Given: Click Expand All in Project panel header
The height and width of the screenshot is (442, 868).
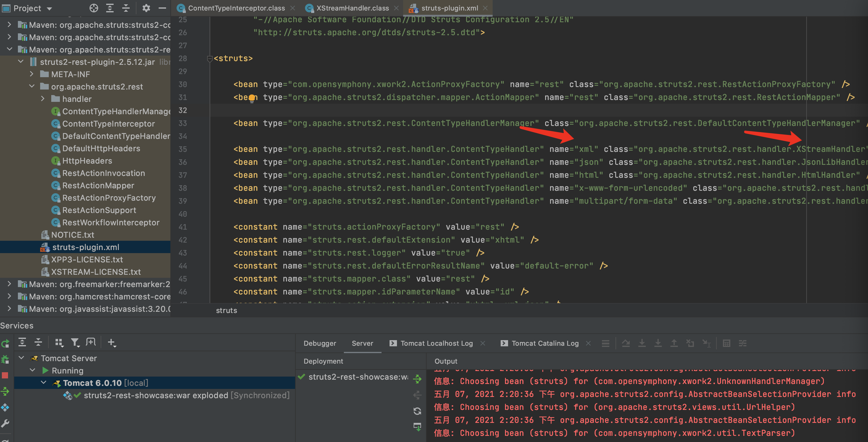Looking at the screenshot, I should pos(110,8).
